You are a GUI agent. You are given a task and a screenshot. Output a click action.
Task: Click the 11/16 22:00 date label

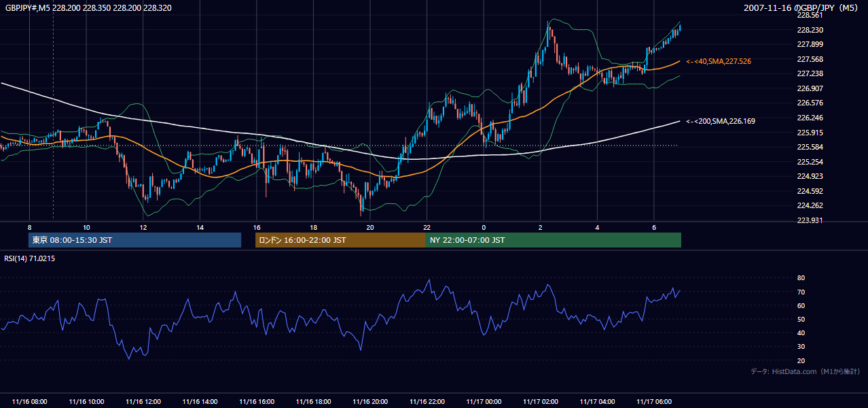pyautogui.click(x=427, y=402)
